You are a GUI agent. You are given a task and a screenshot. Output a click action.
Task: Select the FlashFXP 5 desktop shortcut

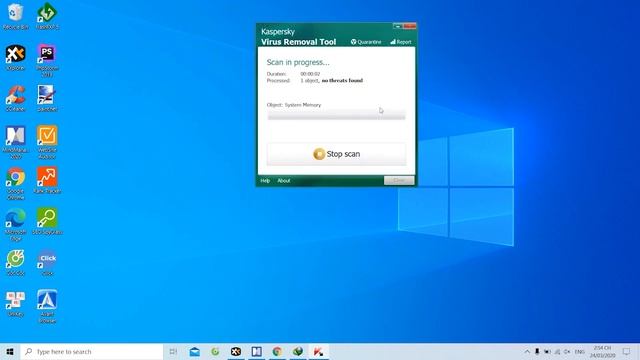(x=47, y=16)
